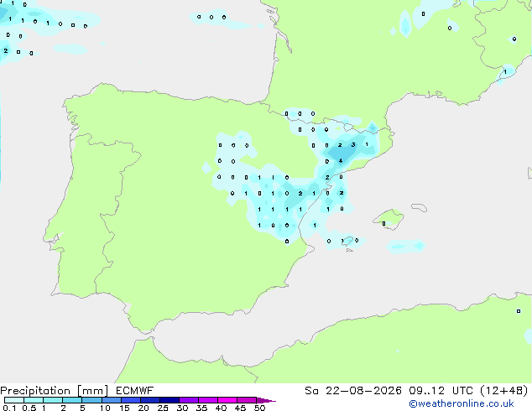
Task: Click the over-50 arrow at legend end
Action: (266, 400)
